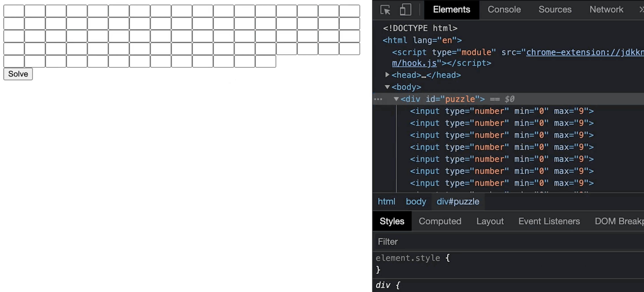
Task: Focus the Styles Filter input
Action: click(x=509, y=241)
